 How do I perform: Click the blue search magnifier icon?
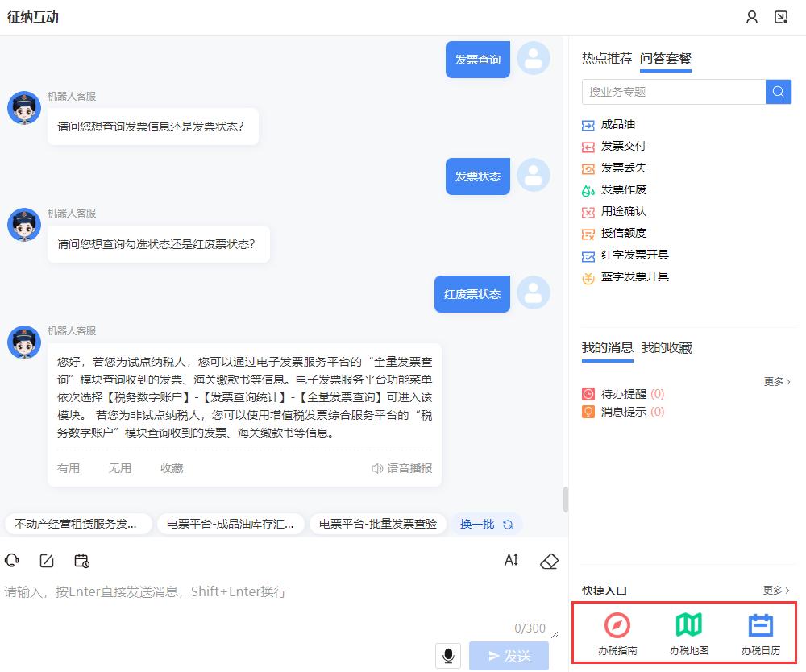pyautogui.click(x=778, y=91)
